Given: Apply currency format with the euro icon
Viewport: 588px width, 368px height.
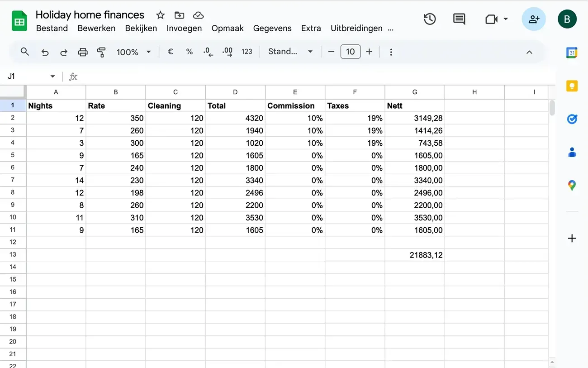Looking at the screenshot, I should tap(171, 52).
